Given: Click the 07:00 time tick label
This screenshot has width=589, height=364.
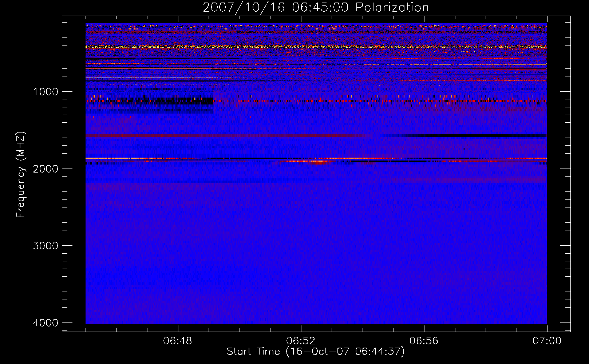Looking at the screenshot, I should (547, 341).
